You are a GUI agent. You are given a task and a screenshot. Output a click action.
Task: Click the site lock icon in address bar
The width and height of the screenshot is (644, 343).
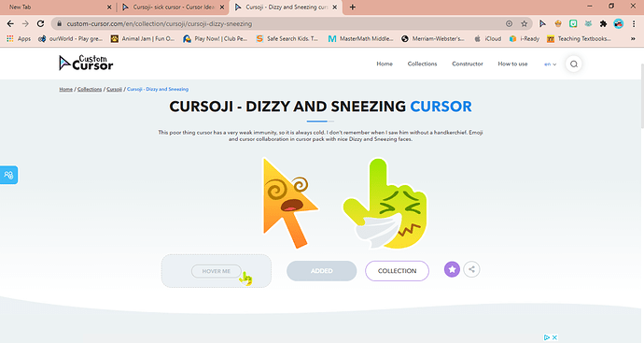59,24
